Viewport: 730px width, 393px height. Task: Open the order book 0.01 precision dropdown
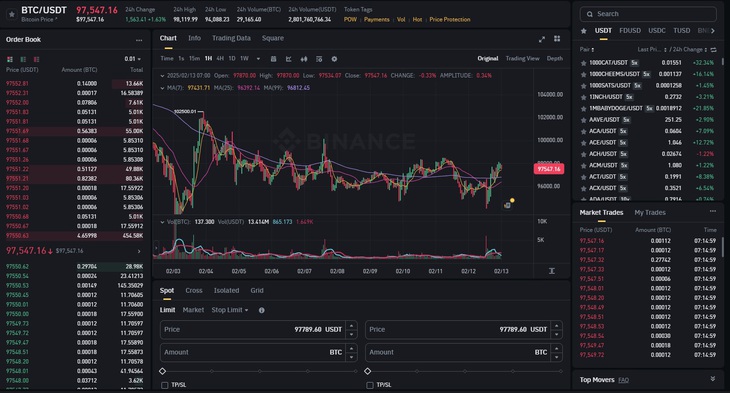point(133,59)
